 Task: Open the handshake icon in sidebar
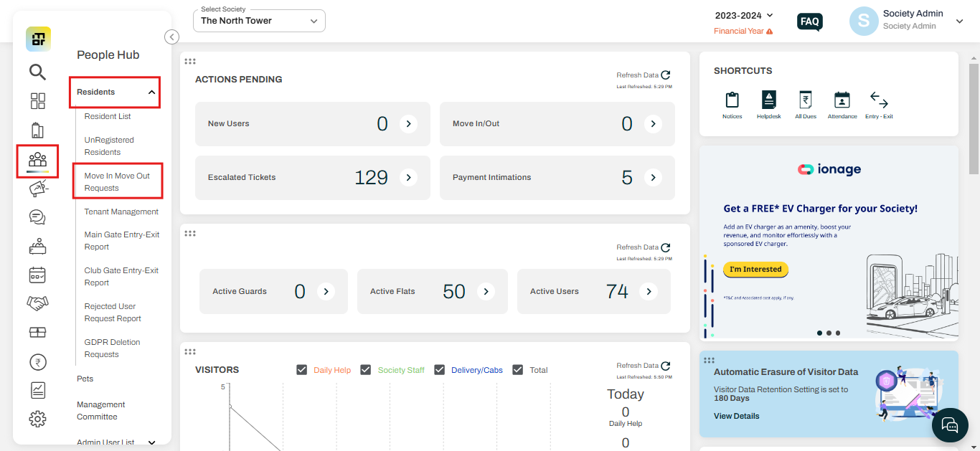coord(37,303)
